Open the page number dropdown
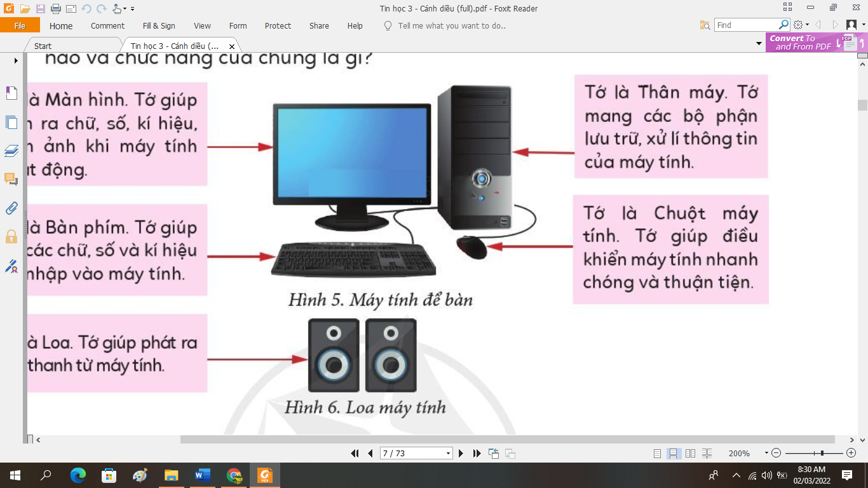868x488 pixels. coord(448,454)
